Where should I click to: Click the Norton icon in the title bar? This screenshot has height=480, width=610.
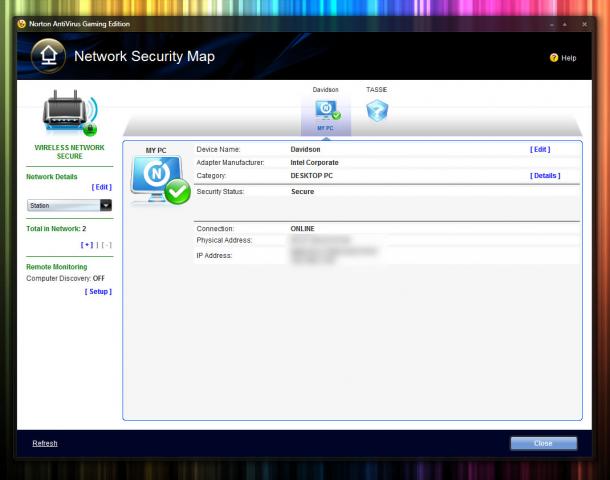22,24
